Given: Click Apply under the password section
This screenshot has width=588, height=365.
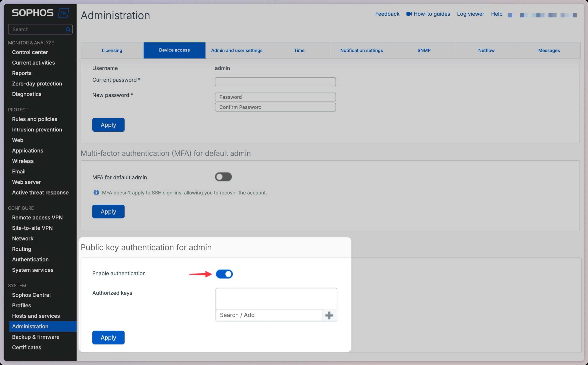Looking at the screenshot, I should point(108,125).
